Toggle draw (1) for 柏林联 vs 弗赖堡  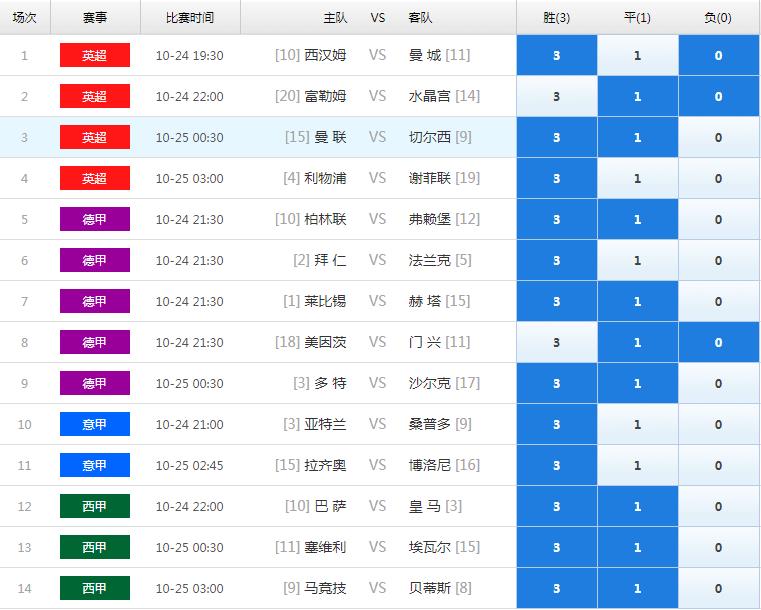[638, 219]
